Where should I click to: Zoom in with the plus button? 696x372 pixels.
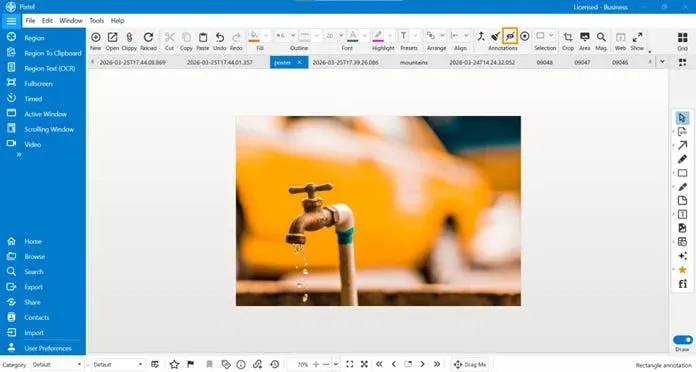tap(316, 364)
